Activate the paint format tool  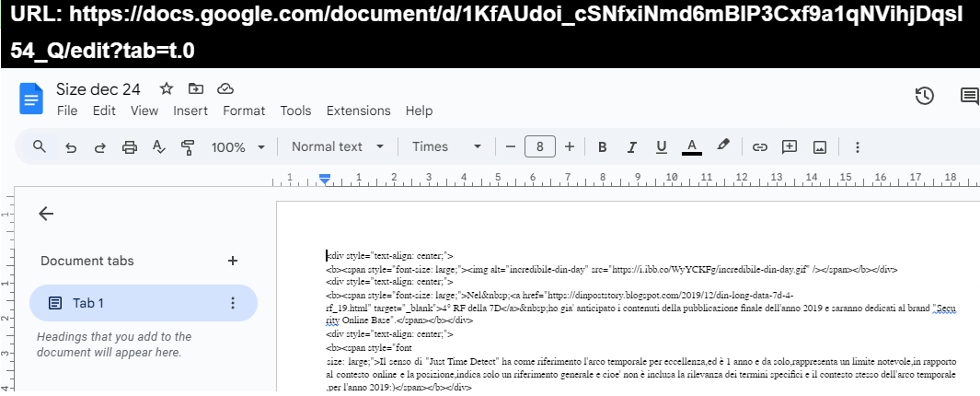pos(188,147)
